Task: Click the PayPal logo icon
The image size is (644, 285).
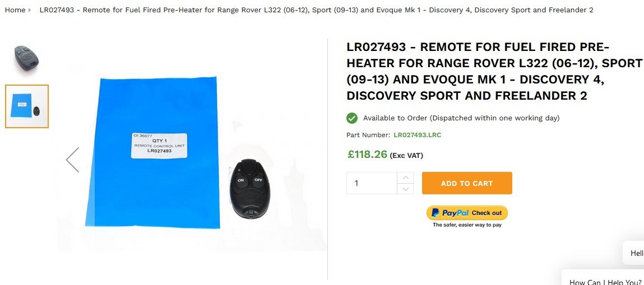Action: tap(435, 213)
